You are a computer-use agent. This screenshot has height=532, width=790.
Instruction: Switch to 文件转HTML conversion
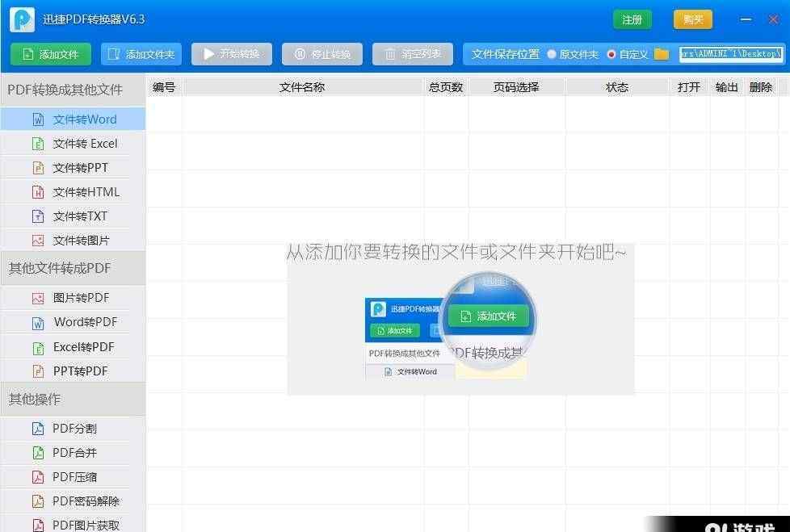(73, 192)
